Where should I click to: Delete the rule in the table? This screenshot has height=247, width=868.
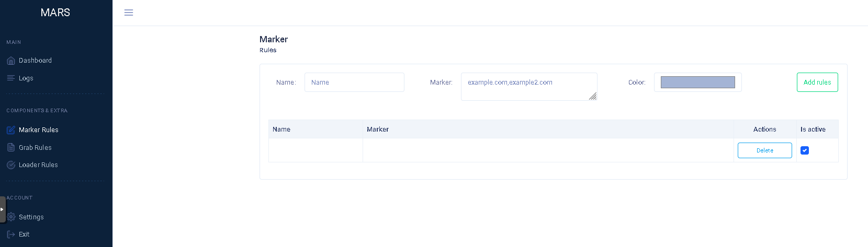click(764, 150)
